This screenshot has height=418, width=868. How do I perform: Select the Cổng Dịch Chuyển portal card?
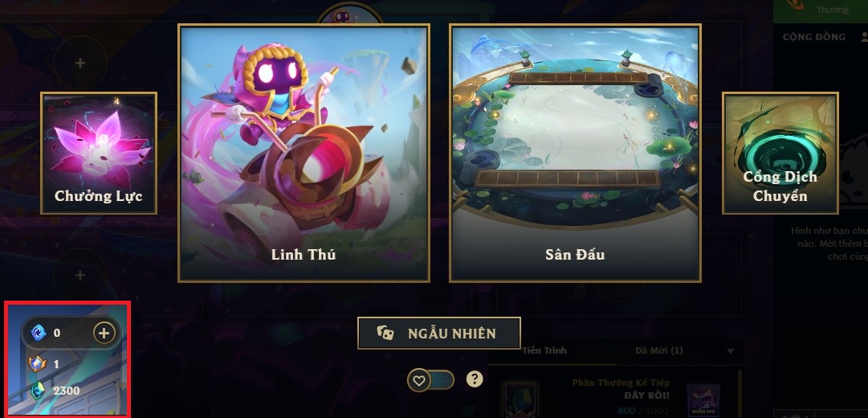click(780, 153)
